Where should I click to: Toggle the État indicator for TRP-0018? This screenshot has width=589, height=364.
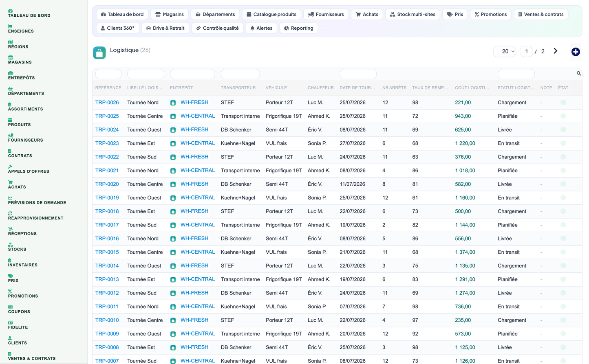pos(563,211)
